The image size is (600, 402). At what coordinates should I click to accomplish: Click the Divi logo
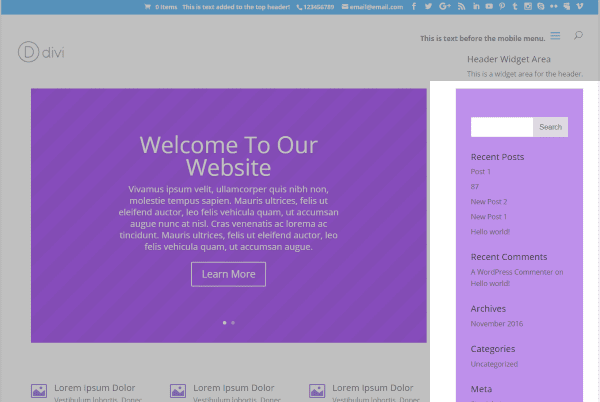(x=41, y=52)
